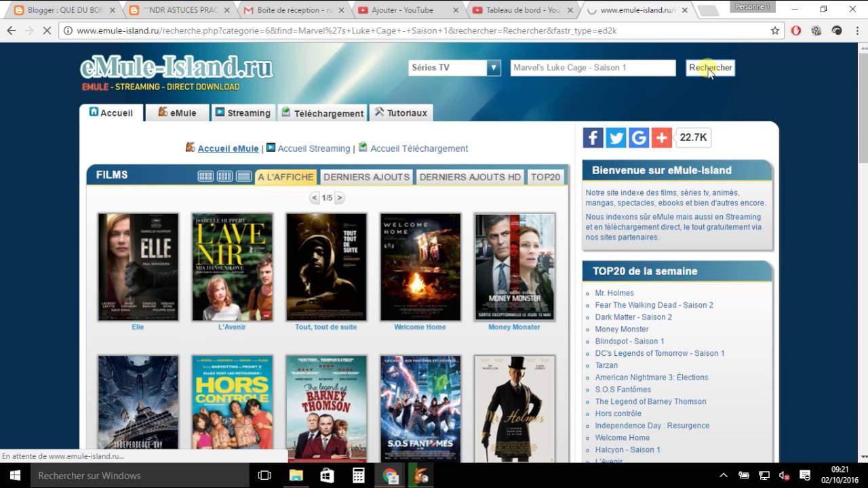This screenshot has width=868, height=488.
Task: Open the S.O.S Fantômes poster
Action: [x=420, y=409]
